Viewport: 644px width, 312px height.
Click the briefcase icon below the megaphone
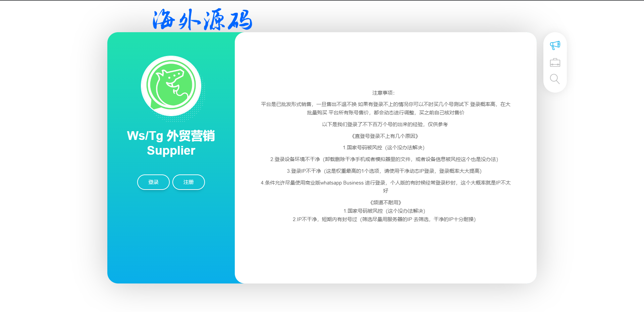[555, 62]
